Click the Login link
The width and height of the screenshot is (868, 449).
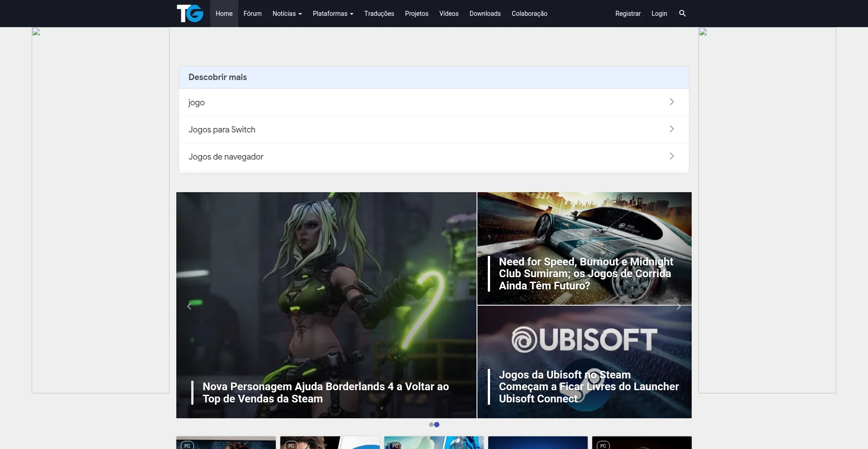click(659, 14)
